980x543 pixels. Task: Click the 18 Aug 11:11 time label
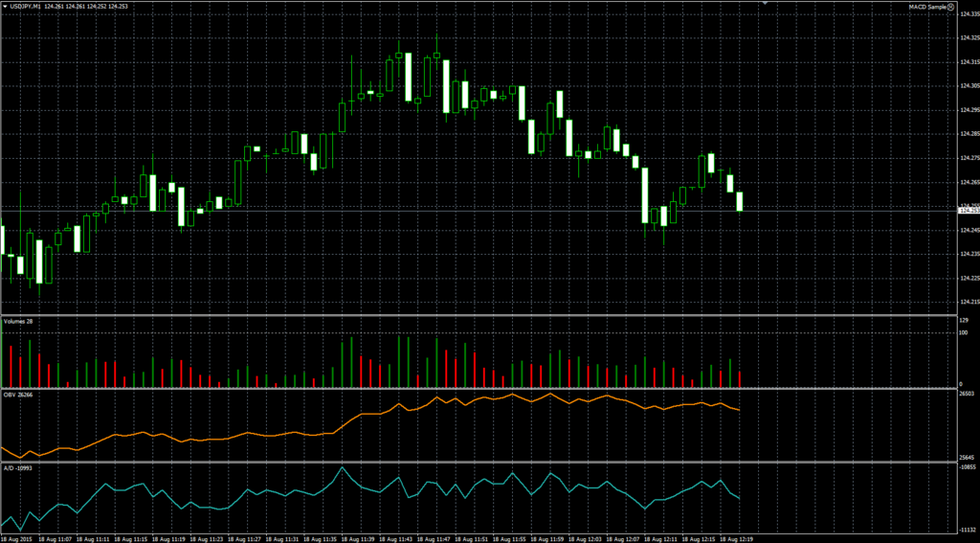(93, 538)
